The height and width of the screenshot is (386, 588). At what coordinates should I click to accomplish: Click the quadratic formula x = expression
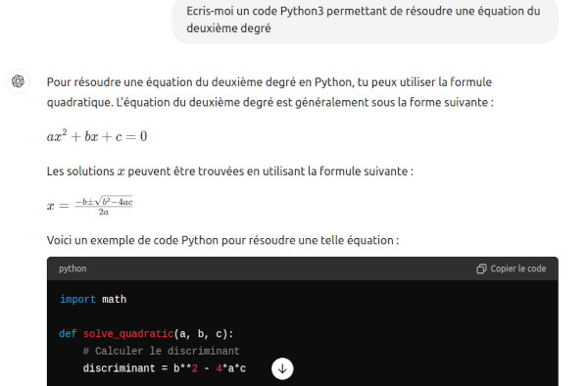pyautogui.click(x=89, y=206)
